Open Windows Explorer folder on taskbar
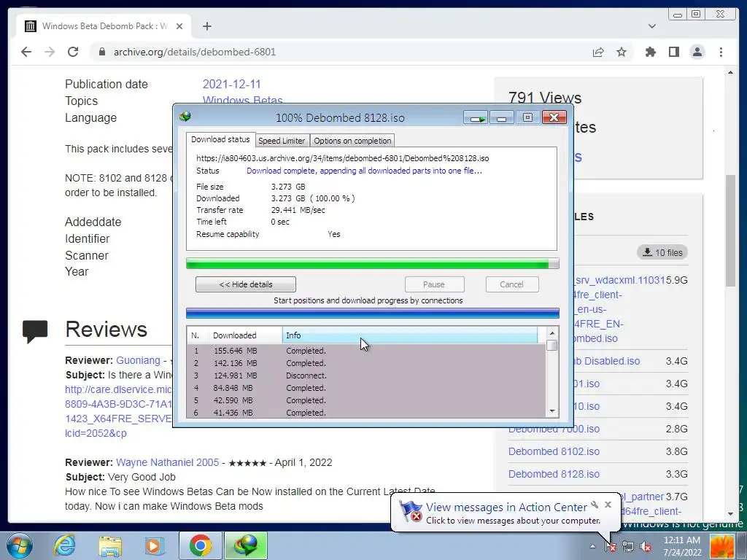Viewport: 747px width, 560px height. 110,545
